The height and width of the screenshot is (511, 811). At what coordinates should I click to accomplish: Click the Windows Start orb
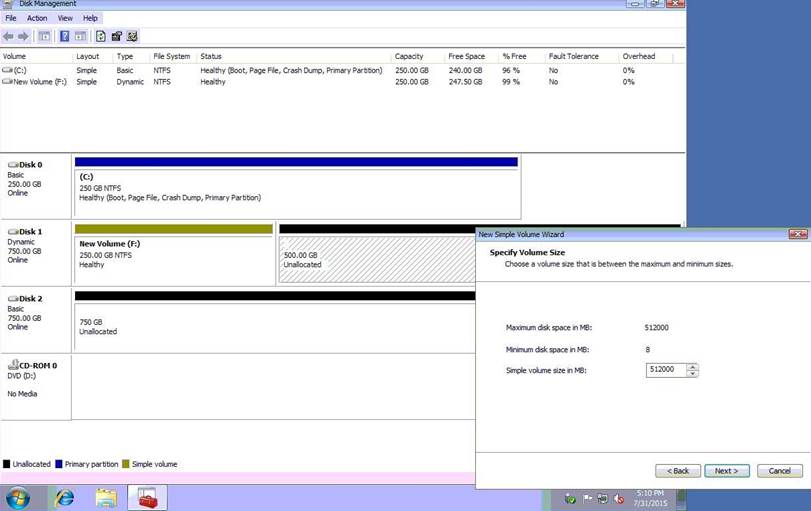(18, 497)
